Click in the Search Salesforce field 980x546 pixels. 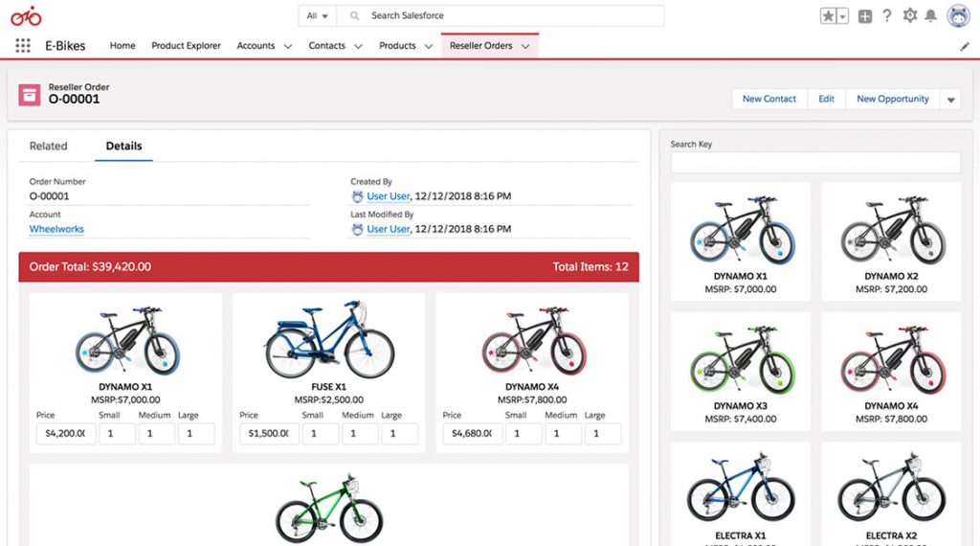[x=500, y=15]
